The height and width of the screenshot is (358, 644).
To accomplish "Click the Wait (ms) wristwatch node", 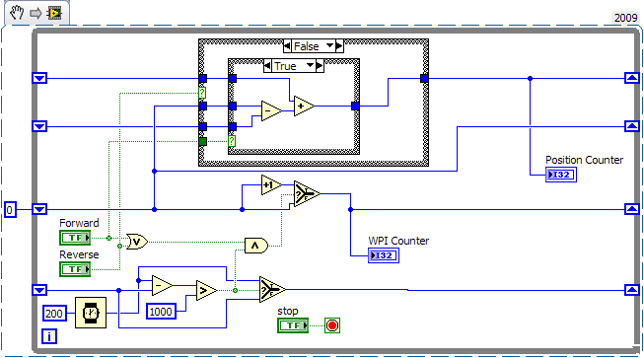I will (91, 313).
